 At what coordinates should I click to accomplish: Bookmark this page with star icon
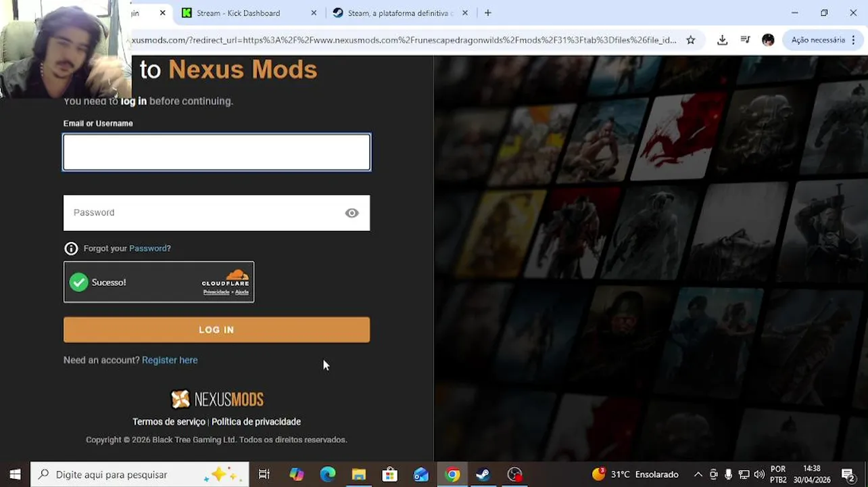coord(690,40)
